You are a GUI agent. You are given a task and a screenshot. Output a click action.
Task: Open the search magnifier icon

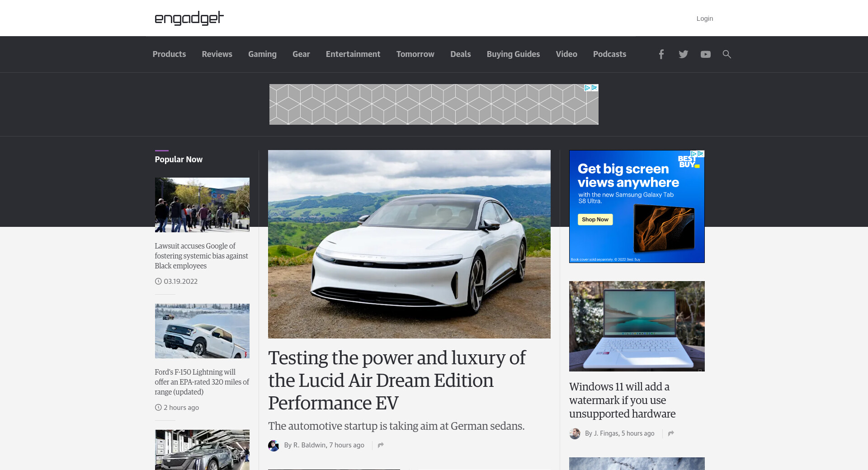(x=727, y=54)
